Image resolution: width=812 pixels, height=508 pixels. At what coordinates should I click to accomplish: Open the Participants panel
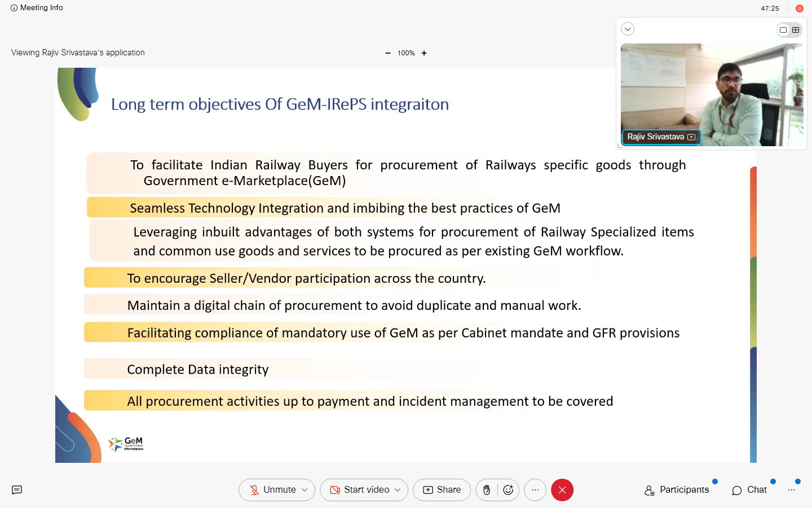[677, 490]
